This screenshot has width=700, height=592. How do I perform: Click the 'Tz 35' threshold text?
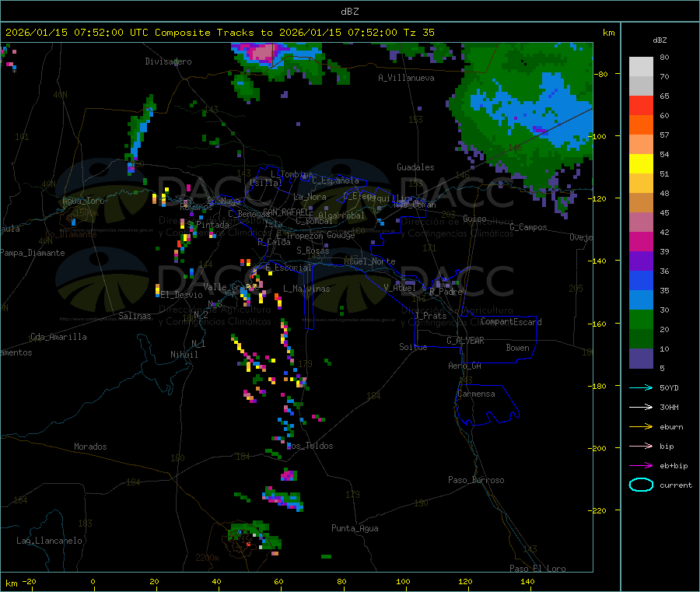pyautogui.click(x=418, y=33)
